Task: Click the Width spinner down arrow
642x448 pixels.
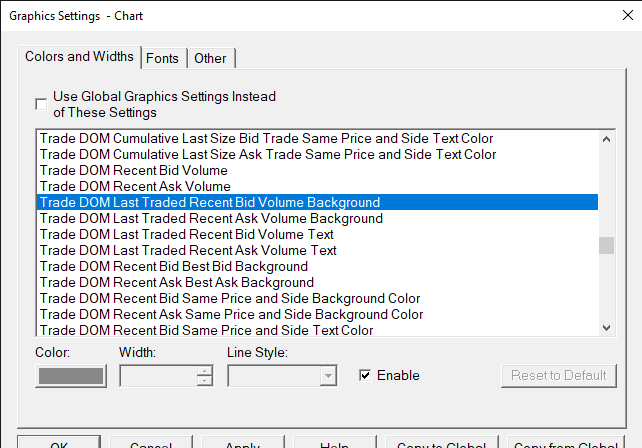Action: pos(205,381)
